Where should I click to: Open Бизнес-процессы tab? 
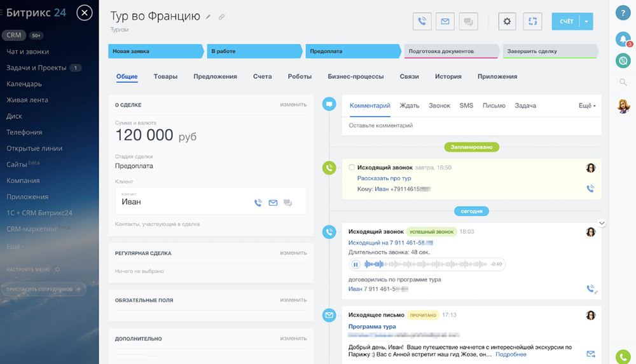tap(356, 76)
